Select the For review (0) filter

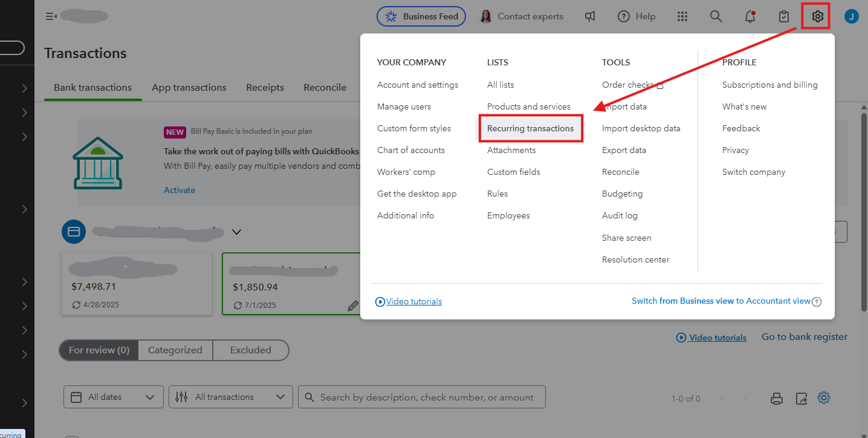click(x=99, y=350)
